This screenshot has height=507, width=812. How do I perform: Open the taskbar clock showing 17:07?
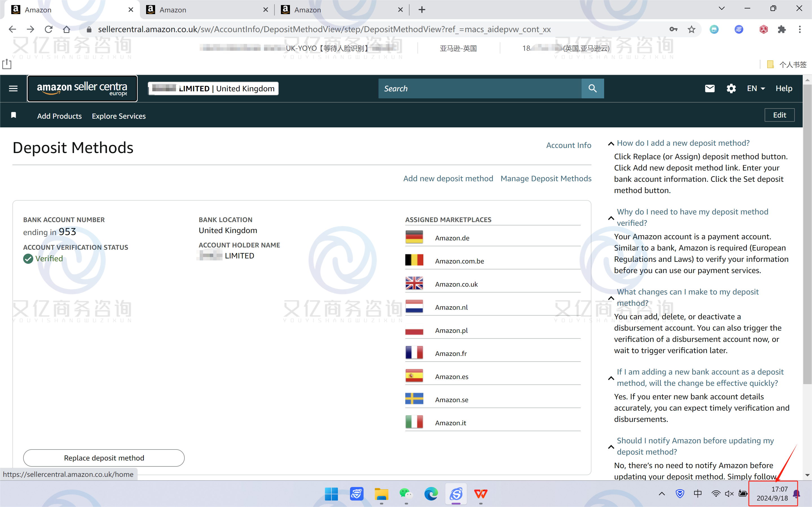coord(773,493)
